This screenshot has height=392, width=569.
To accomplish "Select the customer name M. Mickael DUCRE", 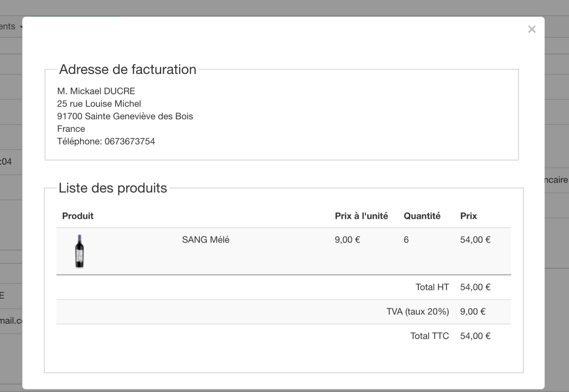I will 96,91.
